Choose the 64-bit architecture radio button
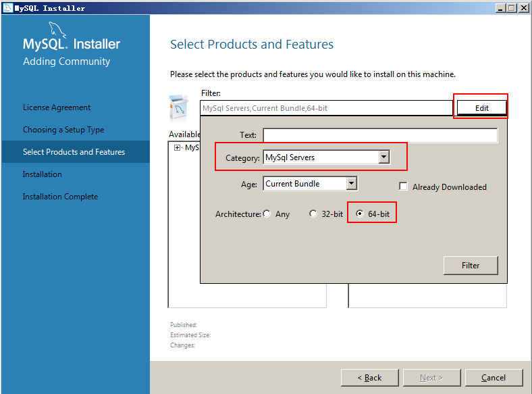Image resolution: width=532 pixels, height=394 pixels. pos(360,214)
